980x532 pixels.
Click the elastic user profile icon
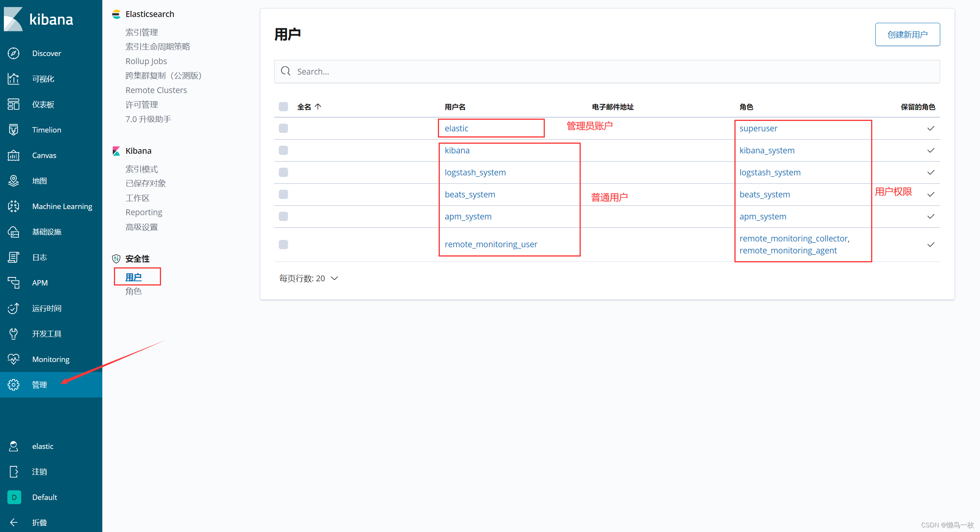click(x=14, y=446)
